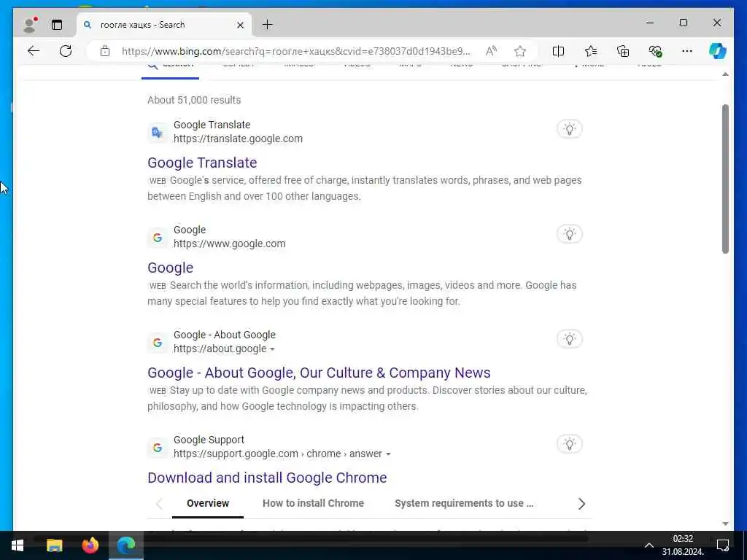The image size is (747, 560).
Task: Open Browser essentials heart icon
Action: 655,51
